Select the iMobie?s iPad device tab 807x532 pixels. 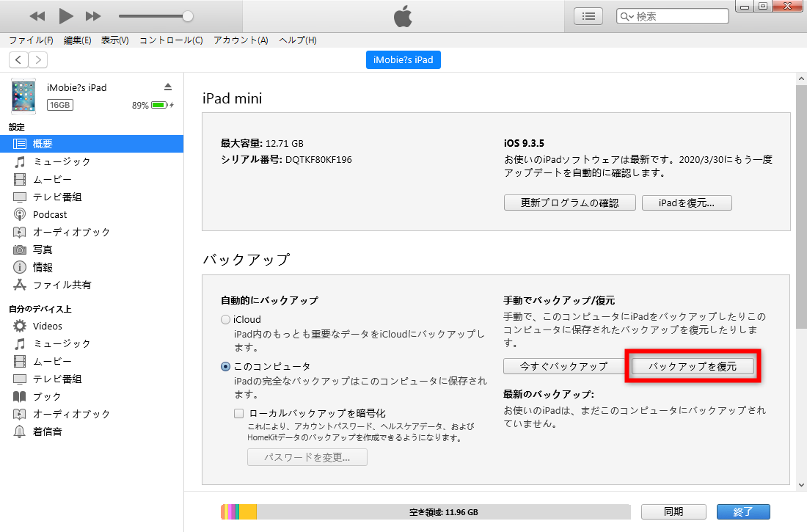403,59
